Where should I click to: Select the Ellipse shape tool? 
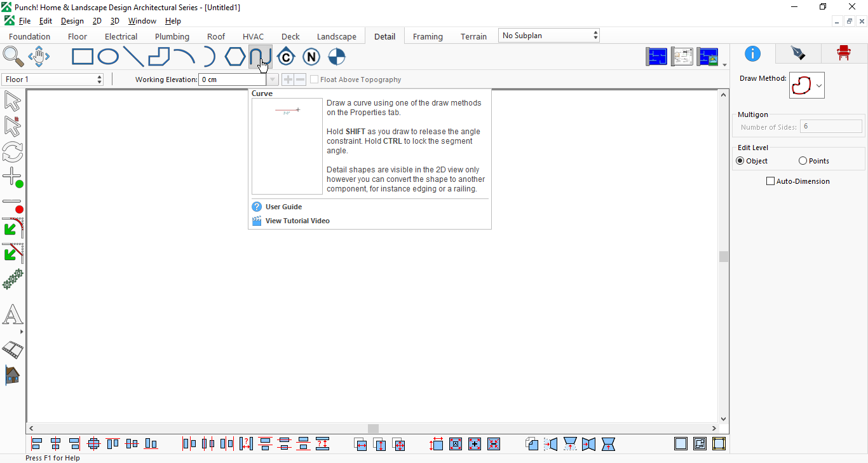point(108,57)
